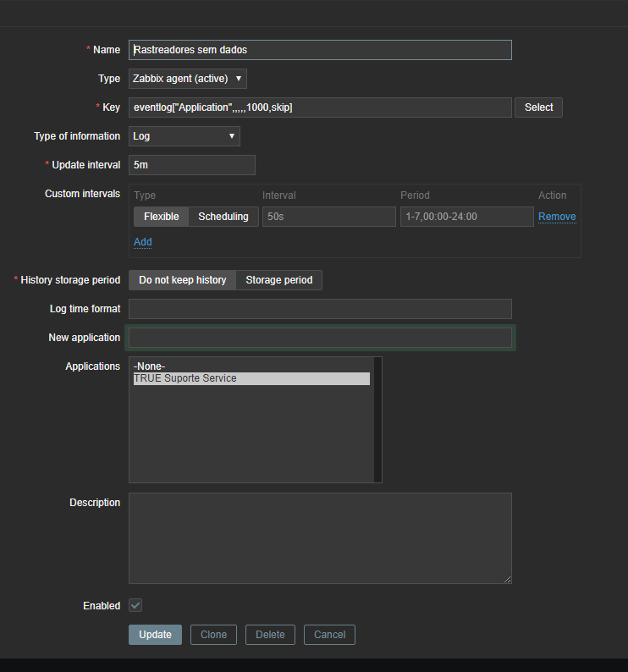Toggle the Enabled checkbox
The width and height of the screenshot is (628, 672).
point(135,605)
